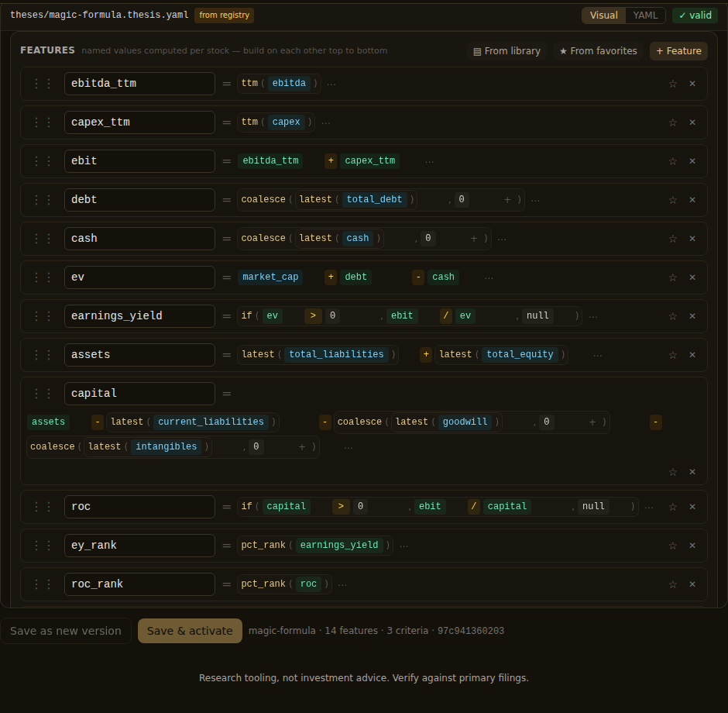This screenshot has height=713, width=728.
Task: Change the plus operator in ebit row
Action: (331, 160)
